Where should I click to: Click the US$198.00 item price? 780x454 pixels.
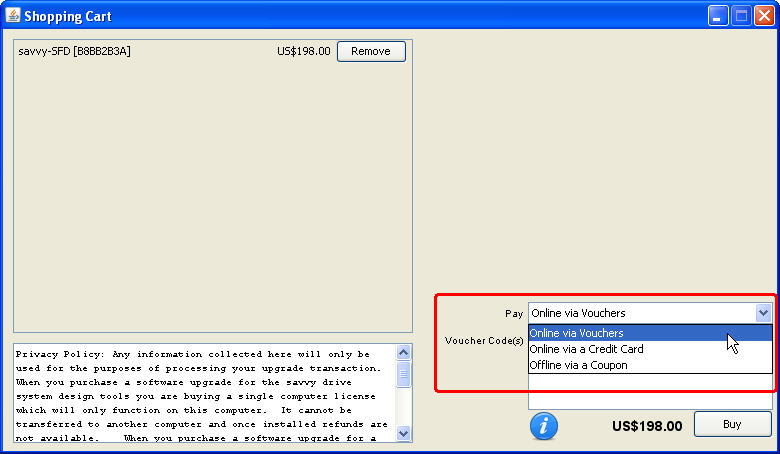pyautogui.click(x=303, y=51)
